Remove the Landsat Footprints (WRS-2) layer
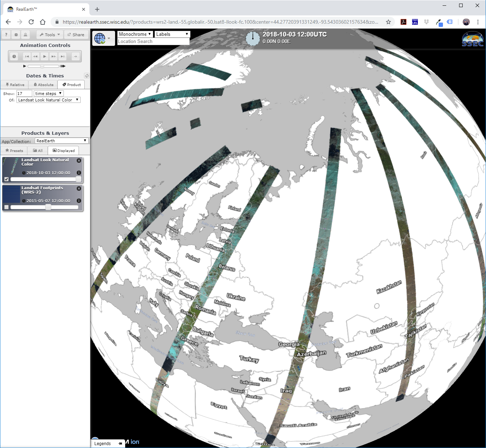 [x=79, y=189]
